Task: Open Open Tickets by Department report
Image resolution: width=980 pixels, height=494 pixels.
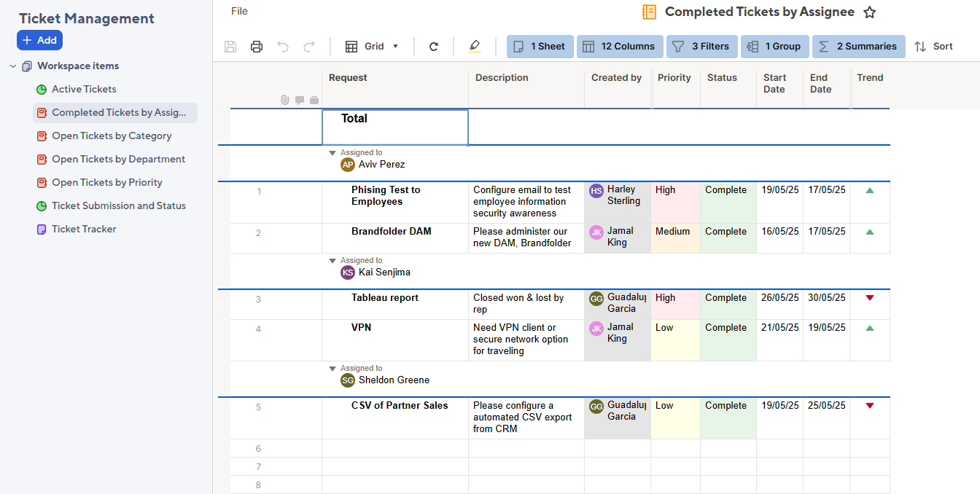Action: [x=118, y=160]
